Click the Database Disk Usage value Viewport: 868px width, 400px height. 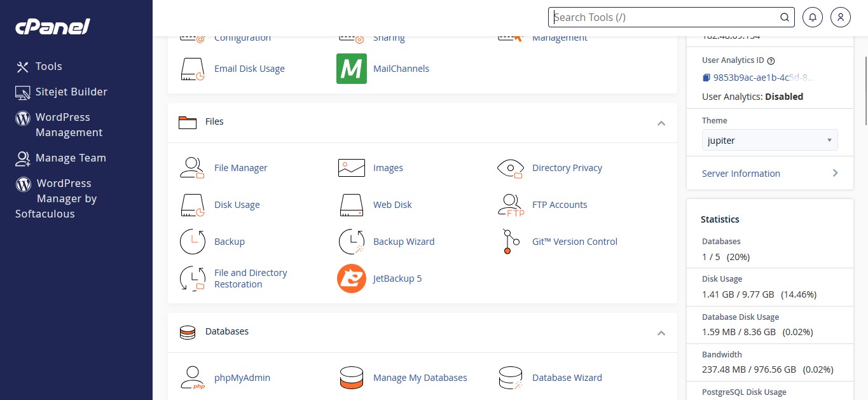(757, 332)
